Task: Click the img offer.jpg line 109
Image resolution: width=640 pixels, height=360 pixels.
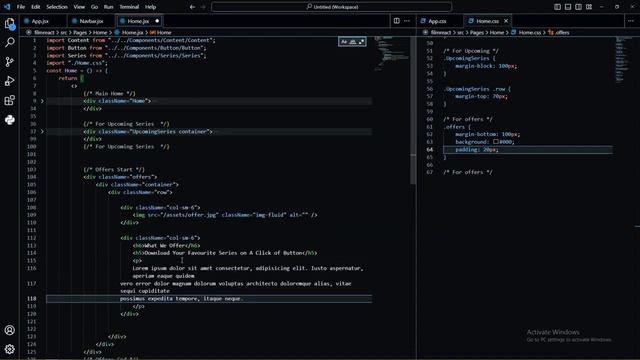Action: pyautogui.click(x=225, y=215)
